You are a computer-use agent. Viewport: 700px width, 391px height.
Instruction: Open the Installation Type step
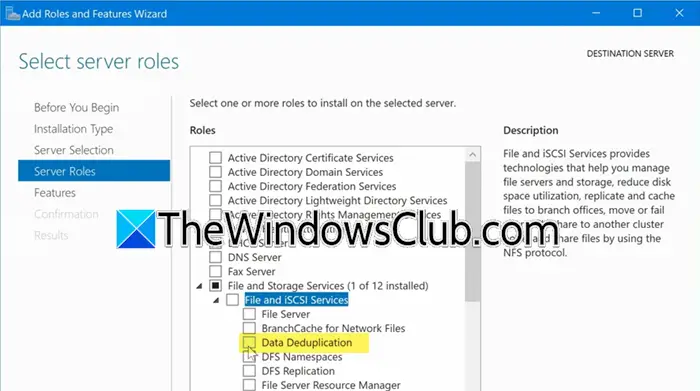pos(73,129)
